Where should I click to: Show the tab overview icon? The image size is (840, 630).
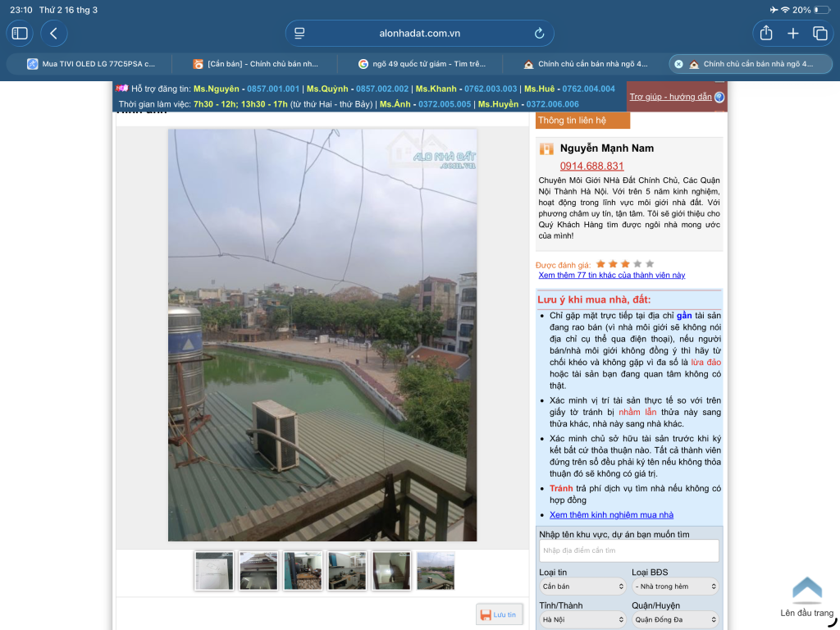click(x=820, y=33)
